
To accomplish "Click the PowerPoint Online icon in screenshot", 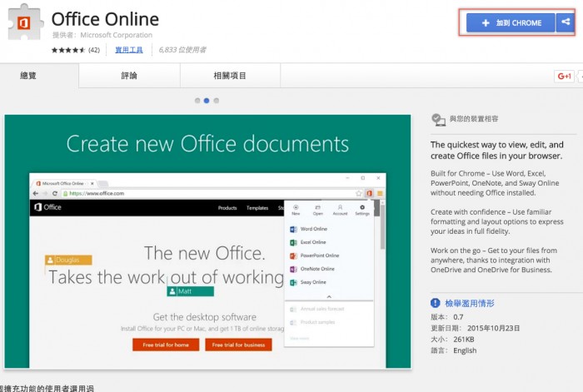I will coord(293,256).
